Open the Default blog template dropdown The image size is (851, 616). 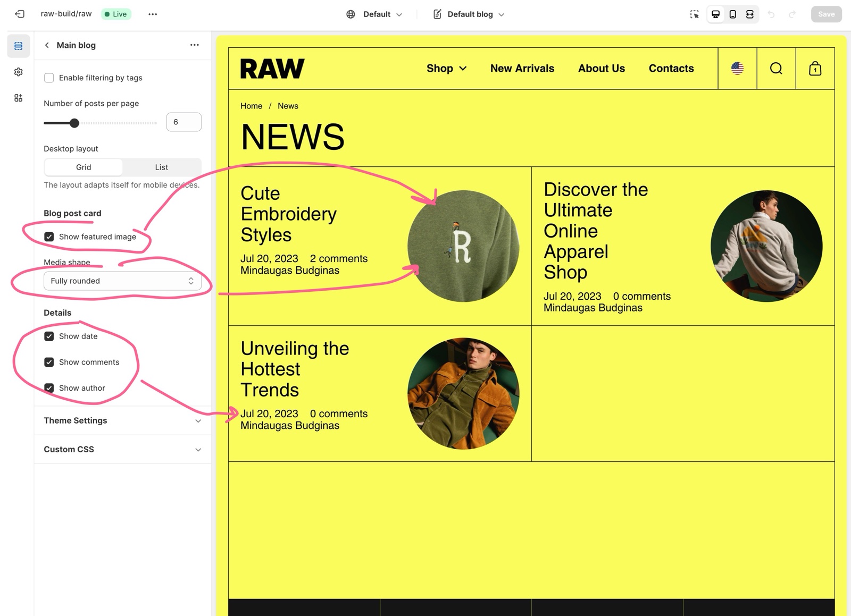[x=469, y=14]
